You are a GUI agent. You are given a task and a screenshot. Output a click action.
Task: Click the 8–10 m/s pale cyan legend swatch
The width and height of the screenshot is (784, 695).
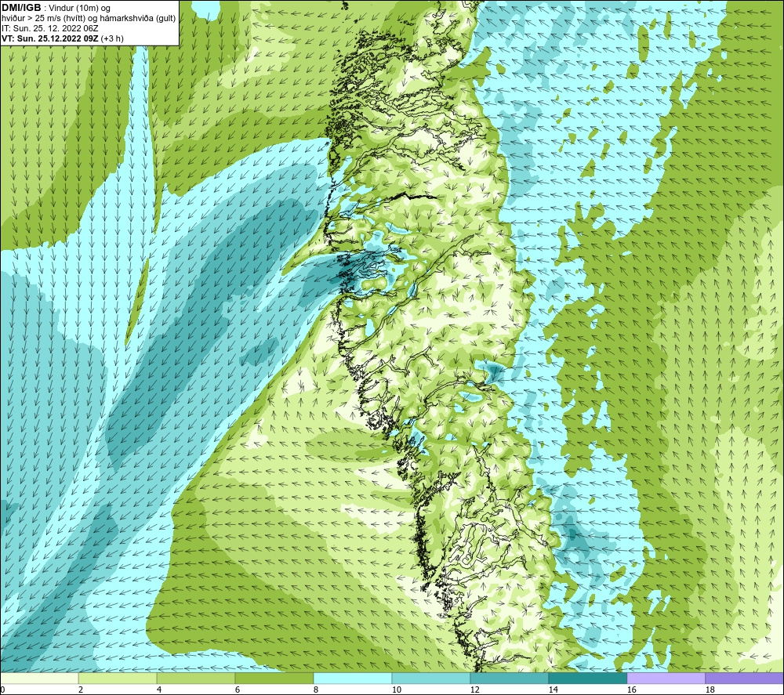click(x=353, y=679)
